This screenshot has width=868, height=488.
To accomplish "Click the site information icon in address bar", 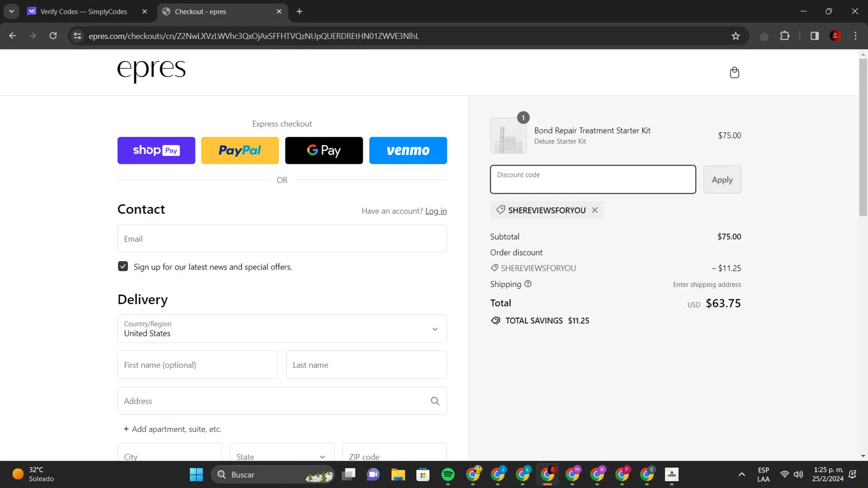I will coord(77,36).
